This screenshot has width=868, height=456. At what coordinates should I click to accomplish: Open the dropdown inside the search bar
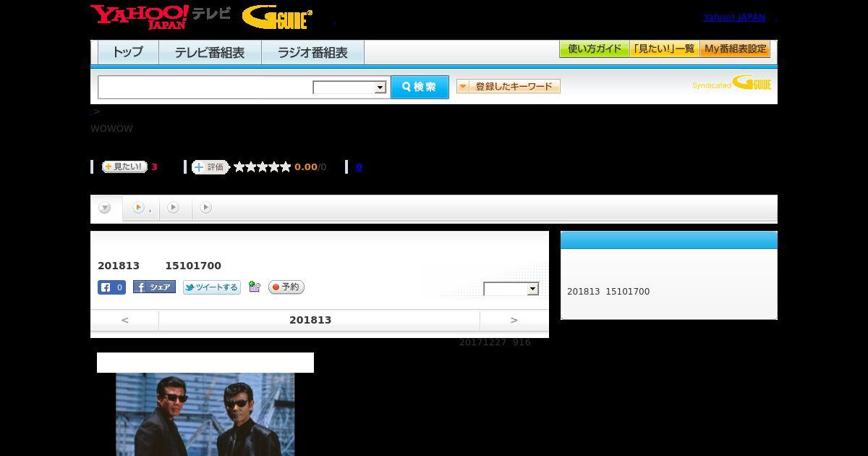[x=350, y=88]
